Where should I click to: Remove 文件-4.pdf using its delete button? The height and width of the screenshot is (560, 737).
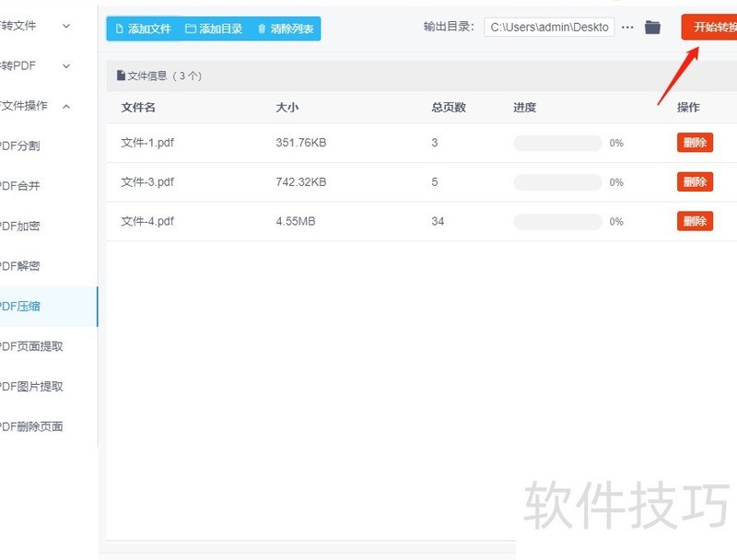[695, 221]
